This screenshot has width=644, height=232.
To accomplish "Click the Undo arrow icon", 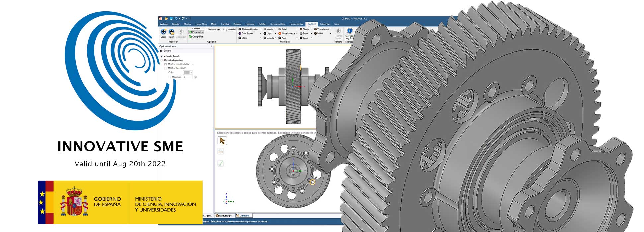I will [176, 19].
